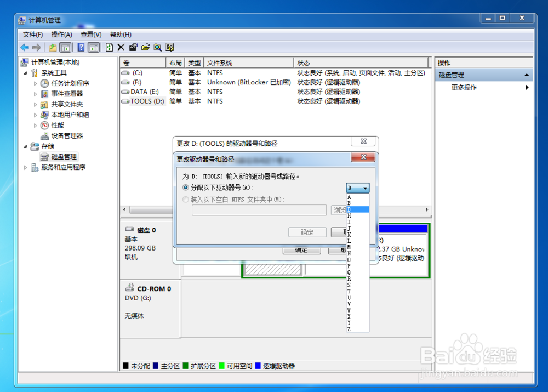
Task: Collapse the System Tools (系统工具) node
Action: pos(25,73)
